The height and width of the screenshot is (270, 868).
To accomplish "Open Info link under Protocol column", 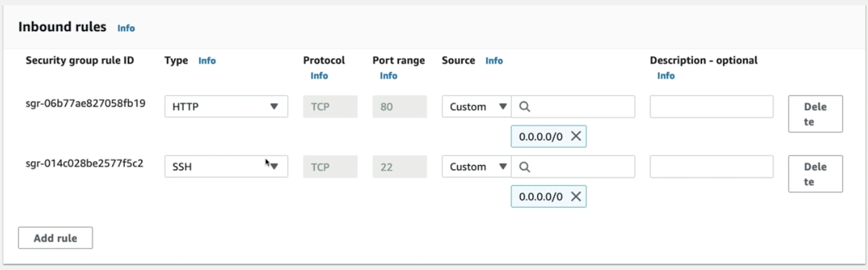I will tap(319, 76).
